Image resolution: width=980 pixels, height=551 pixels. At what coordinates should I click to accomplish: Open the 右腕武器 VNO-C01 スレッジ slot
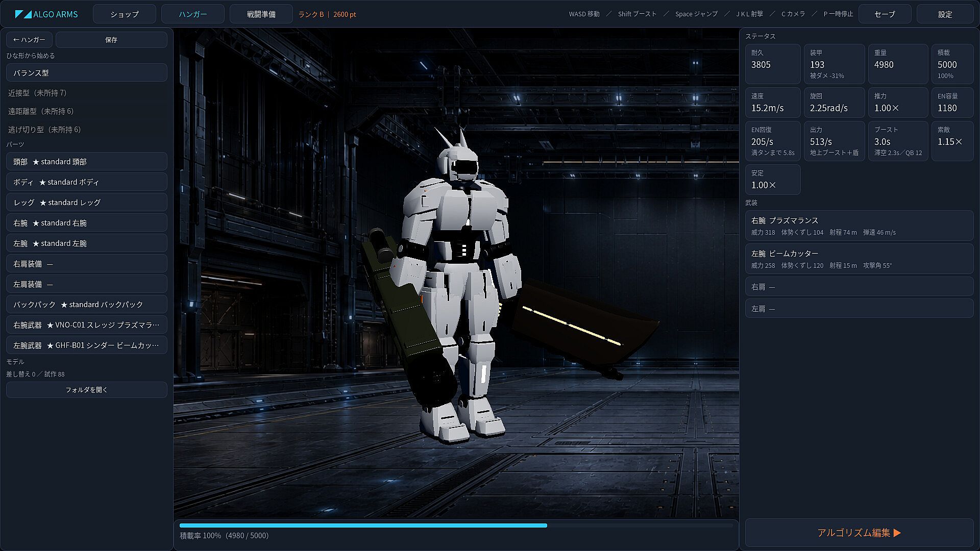[87, 324]
